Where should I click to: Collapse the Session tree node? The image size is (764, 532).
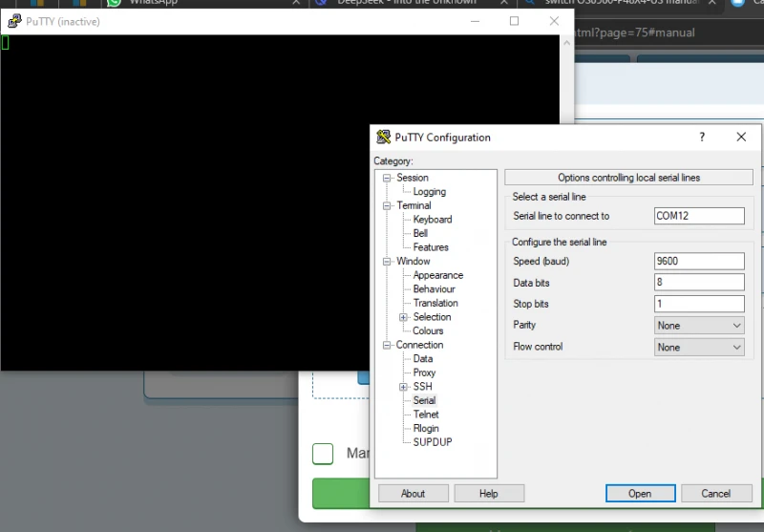tap(387, 178)
